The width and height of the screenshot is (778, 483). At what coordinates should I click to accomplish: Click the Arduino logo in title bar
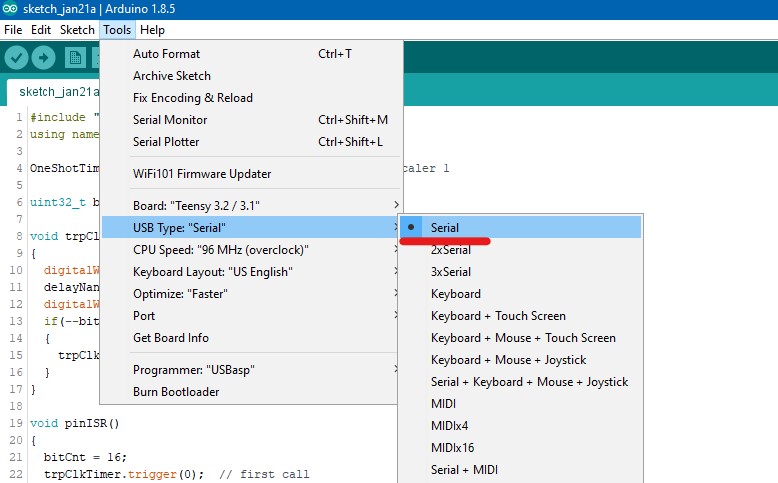point(10,8)
